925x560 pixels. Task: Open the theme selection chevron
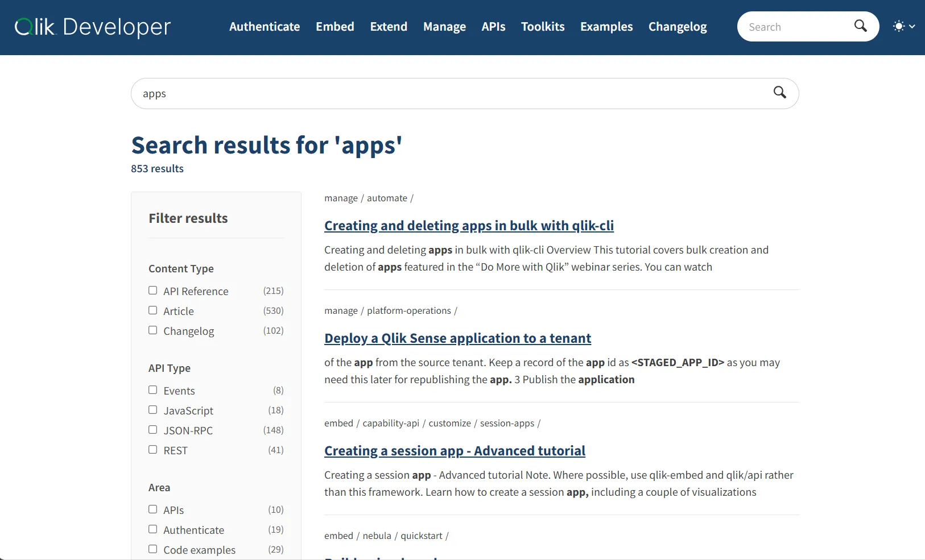pyautogui.click(x=911, y=26)
